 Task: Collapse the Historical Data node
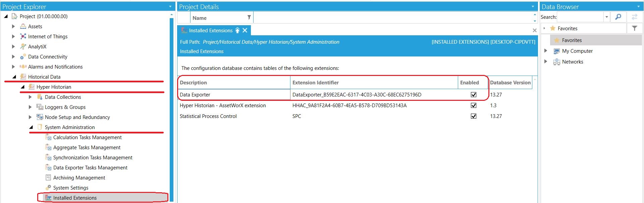[14, 77]
